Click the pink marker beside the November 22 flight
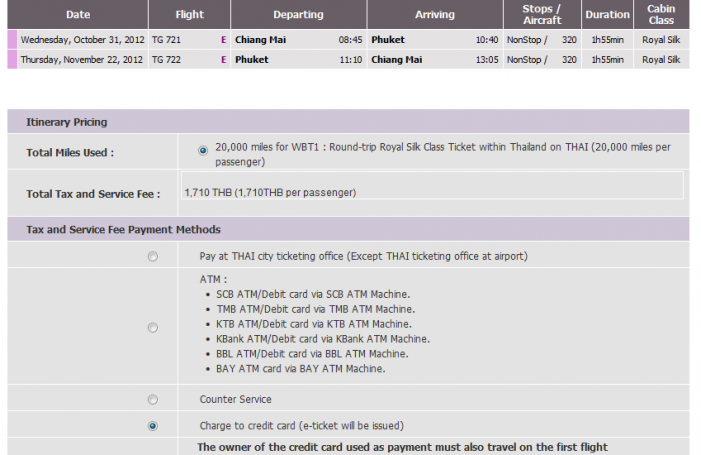The width and height of the screenshot is (701, 455). (12, 60)
